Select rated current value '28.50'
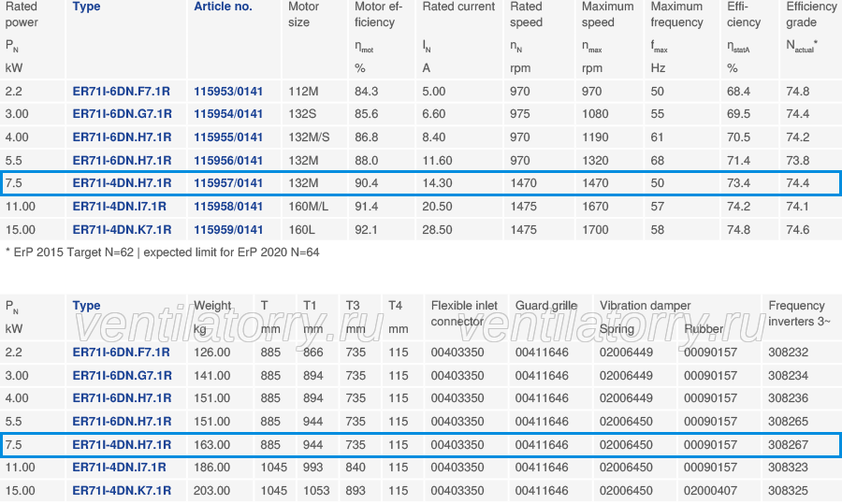Image resolution: width=842 pixels, height=504 pixels. point(437,230)
